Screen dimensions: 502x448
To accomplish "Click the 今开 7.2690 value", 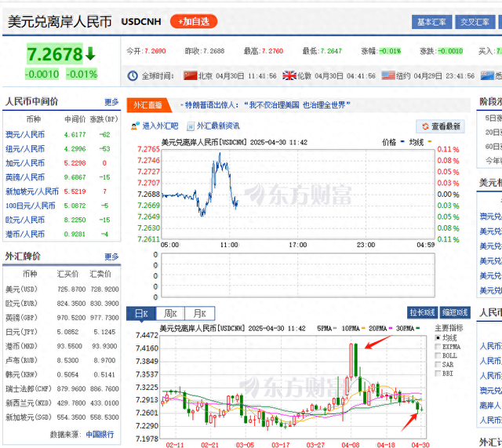I will (155, 51).
